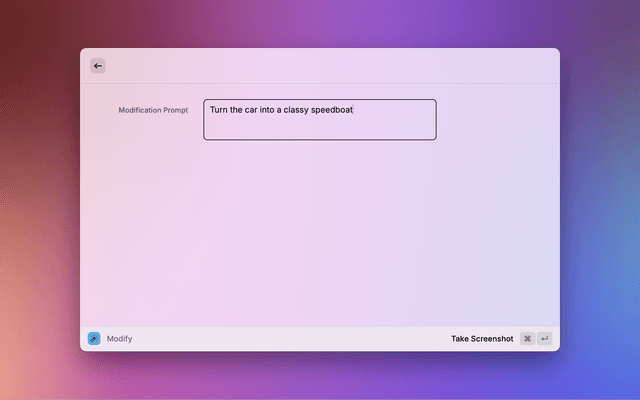Click empty form area below the prompt
This screenshot has height=400, width=640.
coord(320,230)
